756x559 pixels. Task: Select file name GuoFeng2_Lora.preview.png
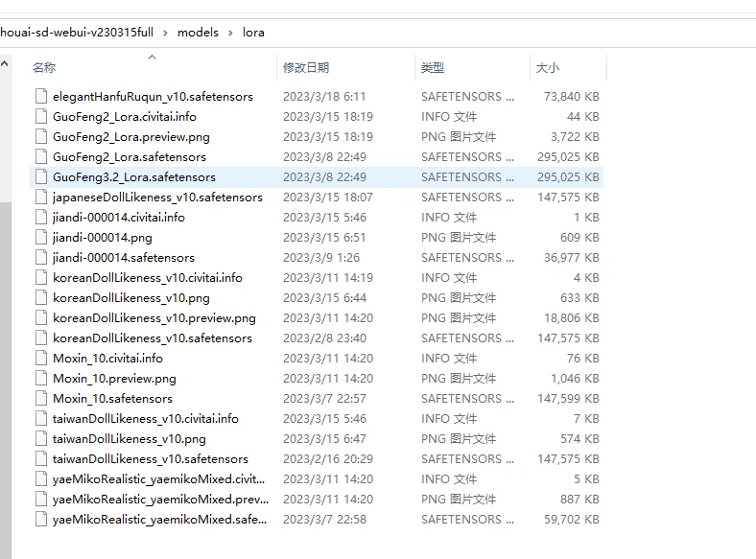(x=131, y=137)
